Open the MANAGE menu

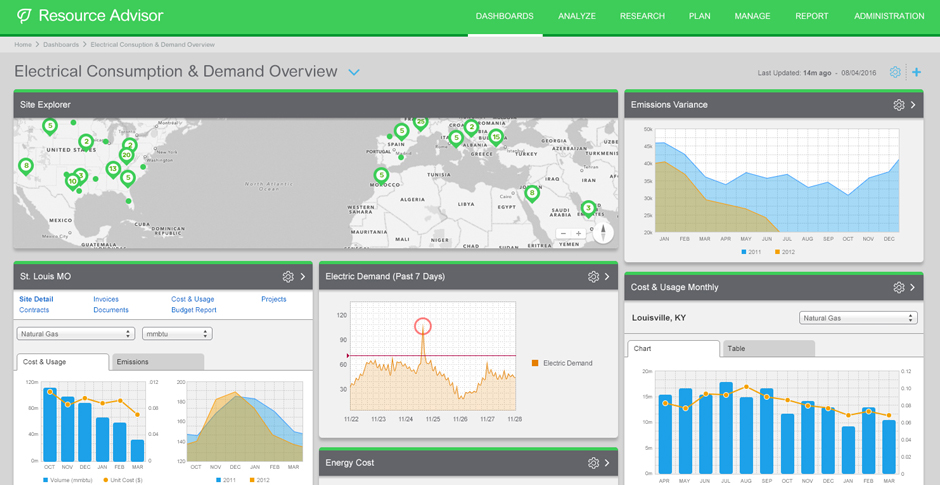(752, 16)
